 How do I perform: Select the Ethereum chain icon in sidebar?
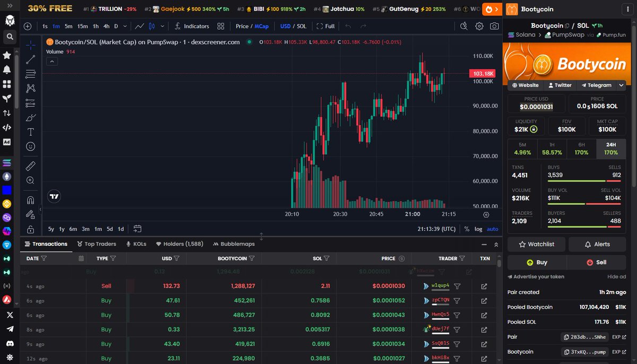point(7,176)
